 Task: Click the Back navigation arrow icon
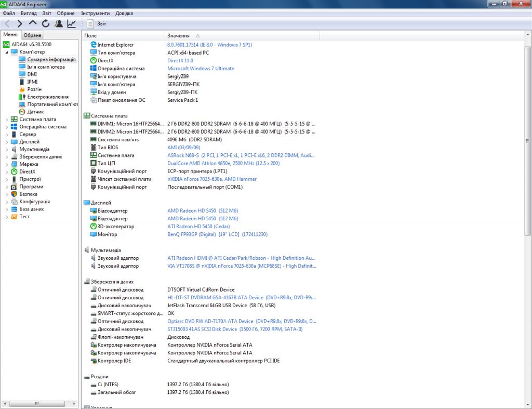(7, 23)
